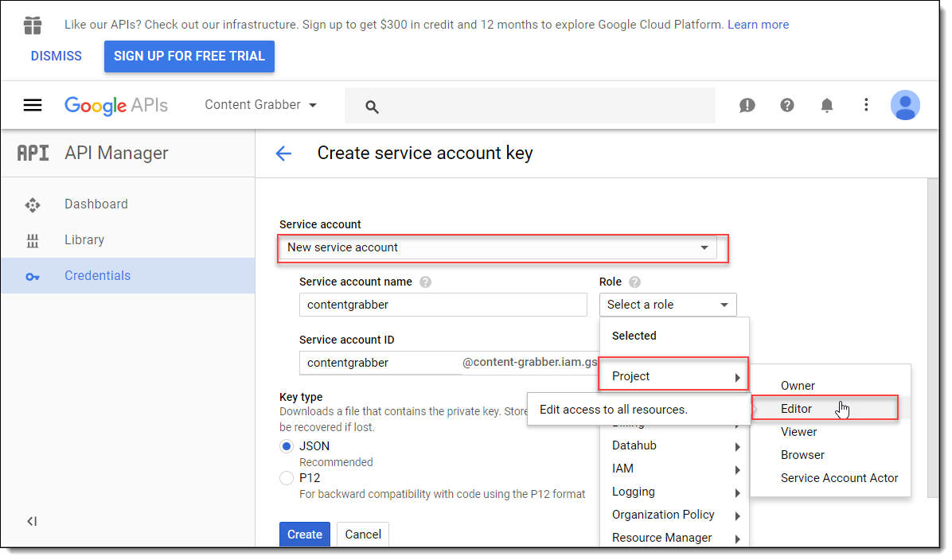Click the Credentials key icon
Viewport: 952px width, 560px height.
point(33,277)
